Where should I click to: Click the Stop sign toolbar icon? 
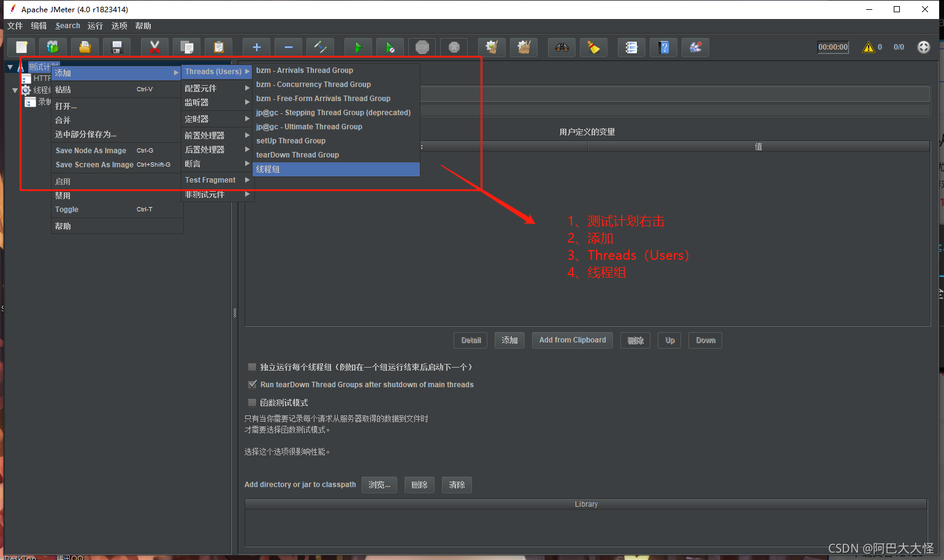point(422,47)
